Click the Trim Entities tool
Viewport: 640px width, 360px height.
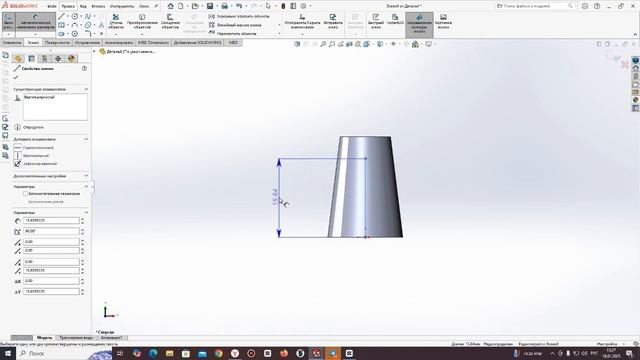[116, 21]
